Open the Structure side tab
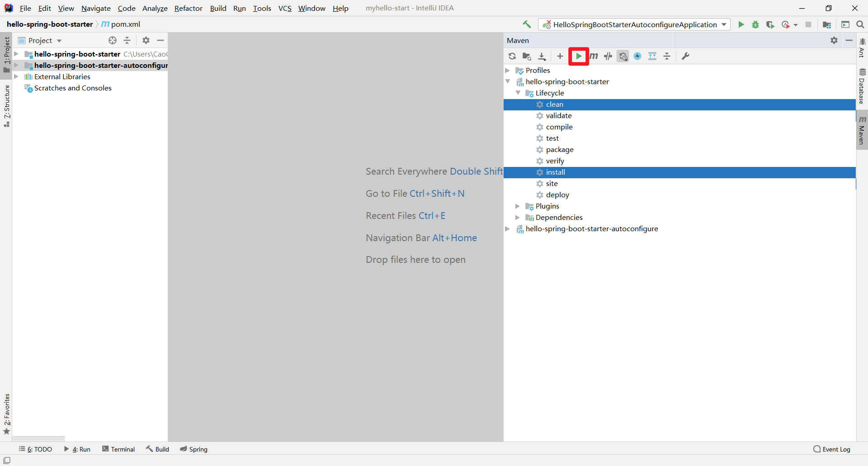 pos(7,106)
